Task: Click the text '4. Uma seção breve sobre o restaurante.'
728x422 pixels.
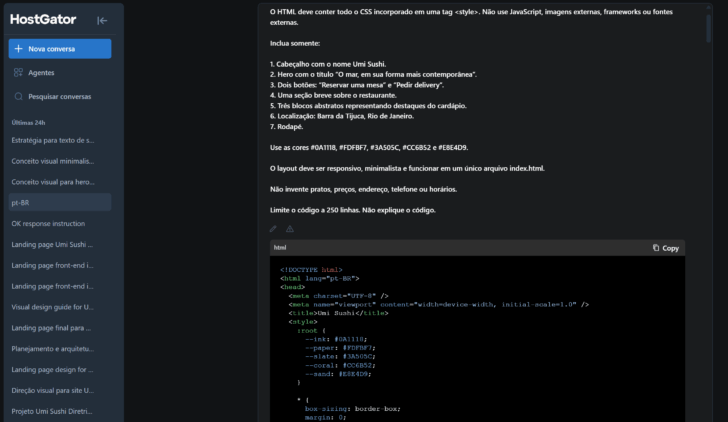Action: coord(333,95)
